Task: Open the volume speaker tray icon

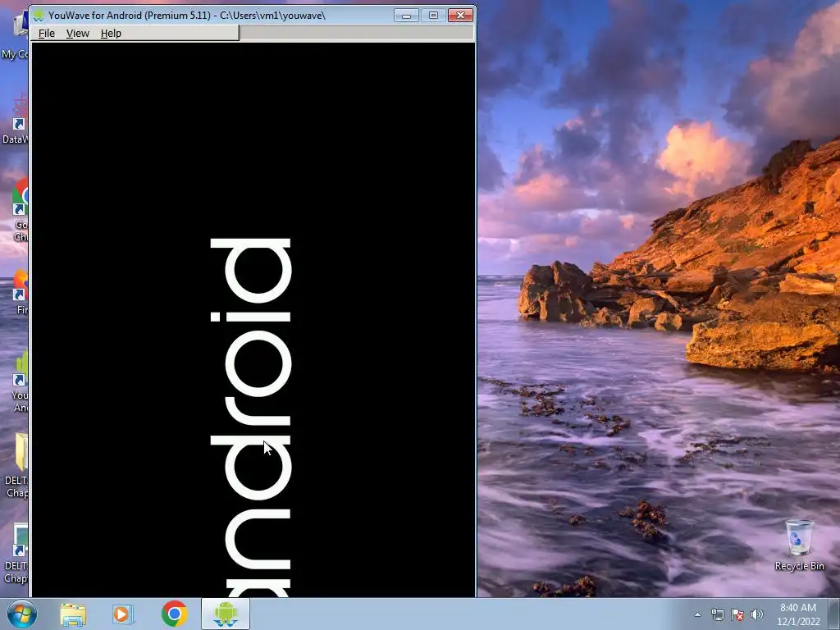Action: (x=756, y=614)
